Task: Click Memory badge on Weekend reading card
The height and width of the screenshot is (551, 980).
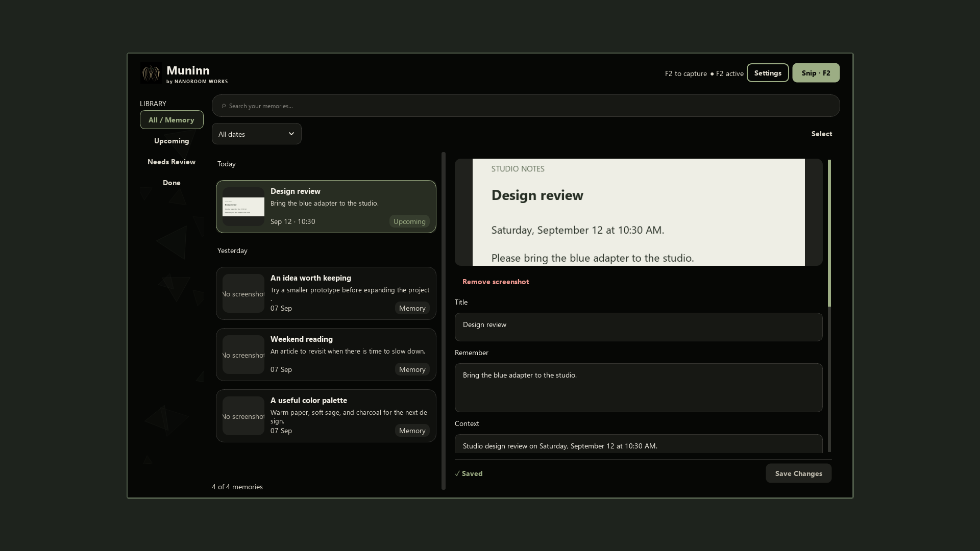Action: point(412,369)
